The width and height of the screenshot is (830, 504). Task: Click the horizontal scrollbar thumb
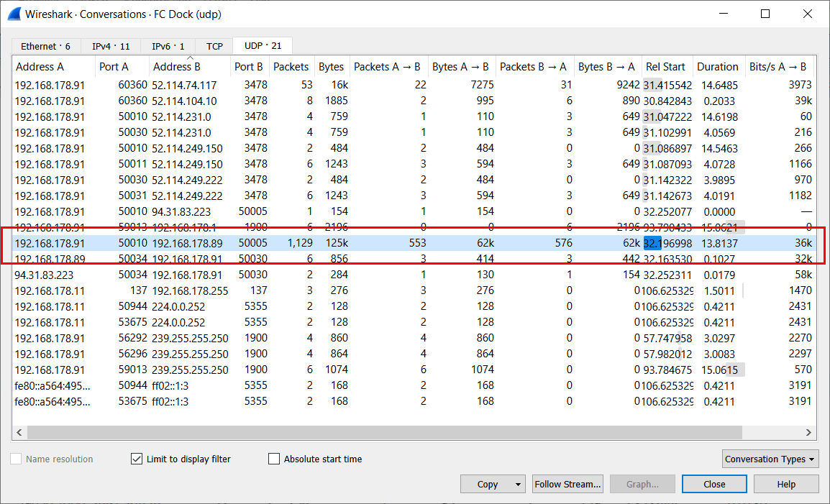(385, 433)
